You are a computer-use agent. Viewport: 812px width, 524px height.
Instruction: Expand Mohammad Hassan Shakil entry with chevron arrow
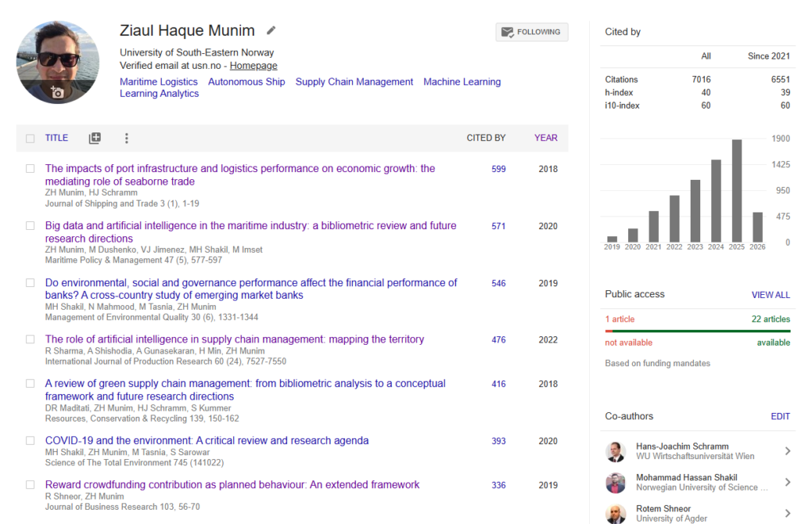pyautogui.click(x=787, y=483)
